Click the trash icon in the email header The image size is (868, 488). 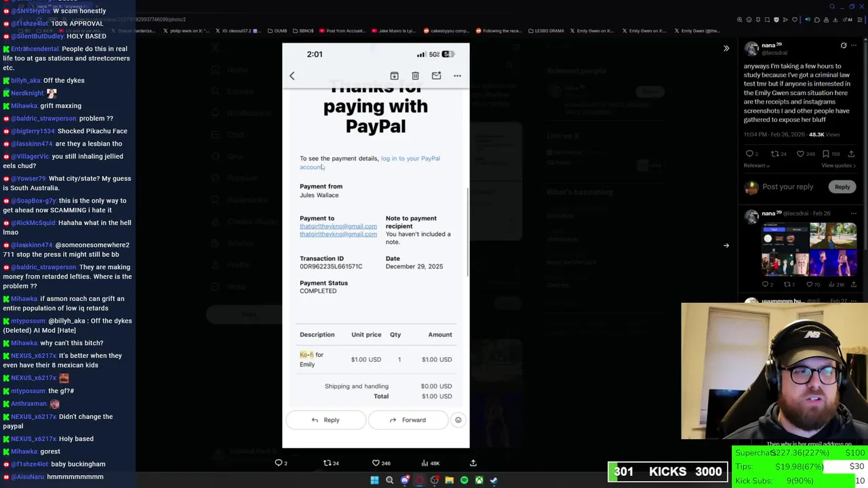[x=415, y=76]
